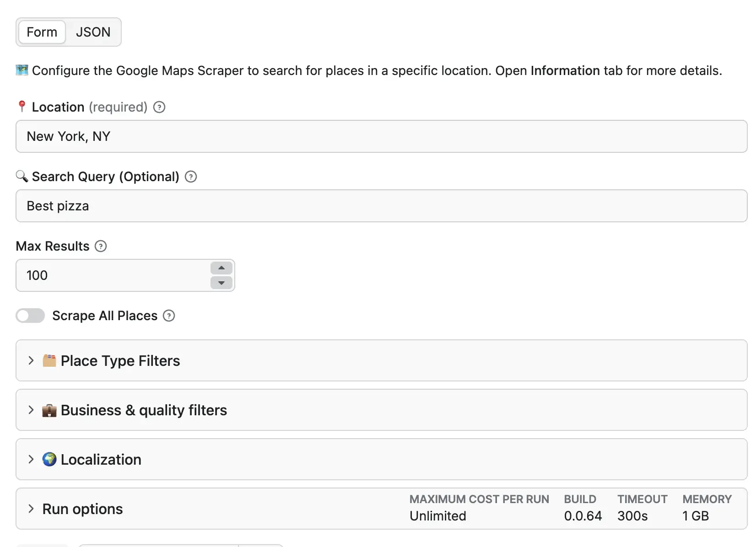Click the folder icon in Place Type Filters
The width and height of the screenshot is (756, 547).
point(49,360)
